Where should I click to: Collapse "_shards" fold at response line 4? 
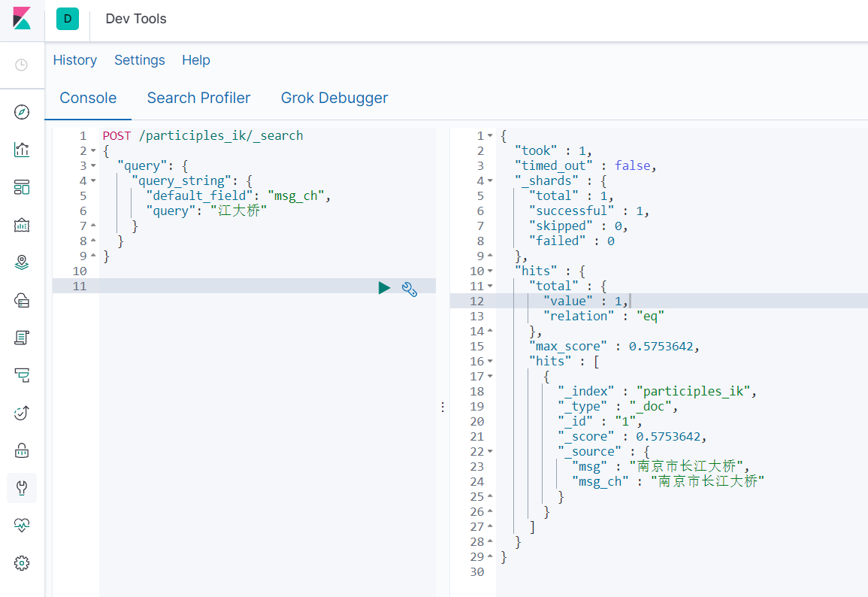point(490,180)
